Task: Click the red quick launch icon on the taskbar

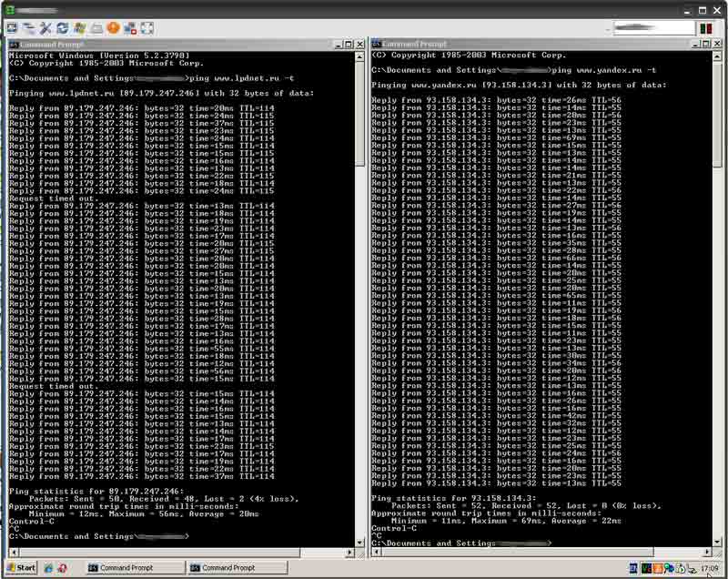Action: pyautogui.click(x=62, y=568)
